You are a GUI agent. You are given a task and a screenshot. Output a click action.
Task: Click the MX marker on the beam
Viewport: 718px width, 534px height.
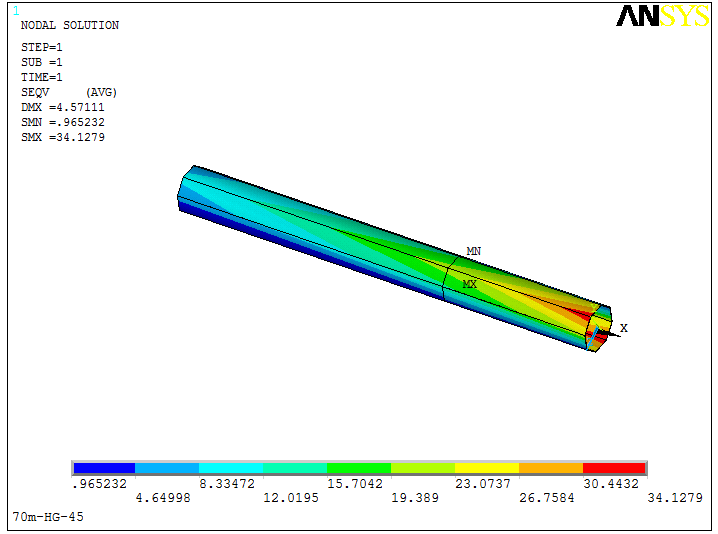(x=469, y=284)
